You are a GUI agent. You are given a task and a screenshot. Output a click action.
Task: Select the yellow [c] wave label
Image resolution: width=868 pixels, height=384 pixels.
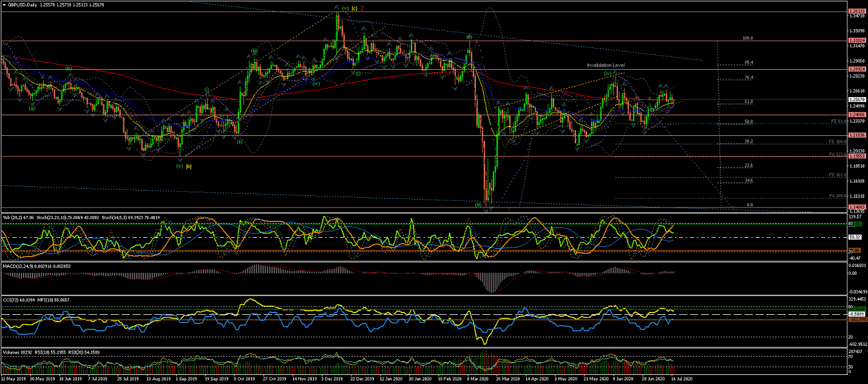[354, 8]
